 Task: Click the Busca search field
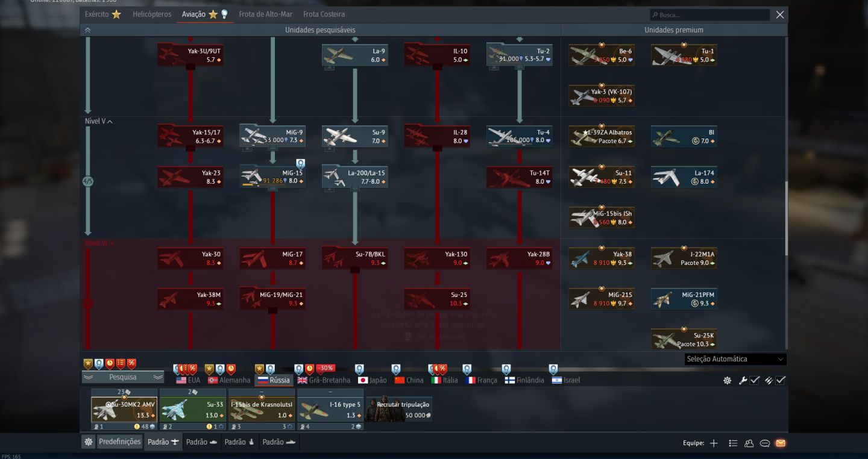pos(709,14)
